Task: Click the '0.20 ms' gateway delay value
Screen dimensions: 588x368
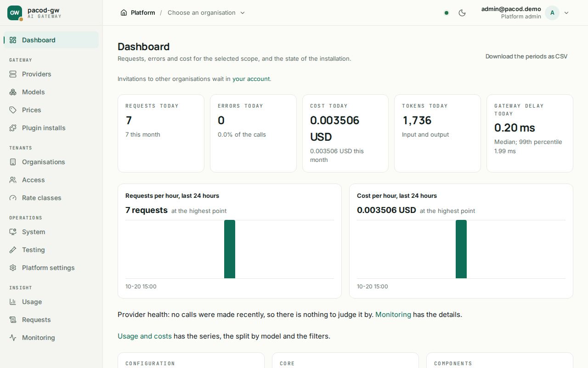Action: [x=514, y=128]
